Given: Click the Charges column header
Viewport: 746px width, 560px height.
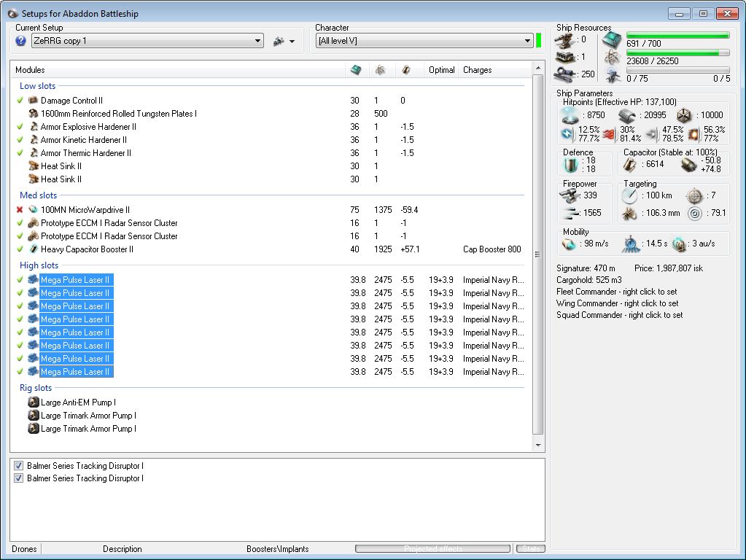Looking at the screenshot, I should coord(495,70).
